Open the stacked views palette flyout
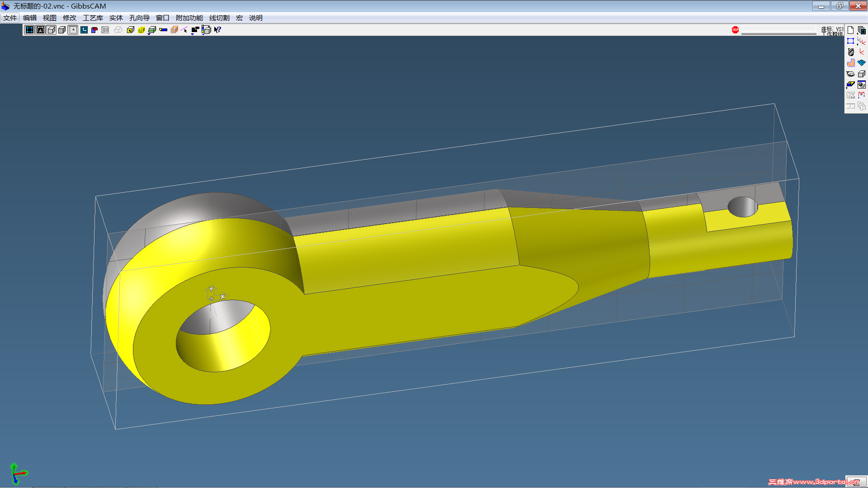Screen dimensions: 868x488 [x=862, y=30]
